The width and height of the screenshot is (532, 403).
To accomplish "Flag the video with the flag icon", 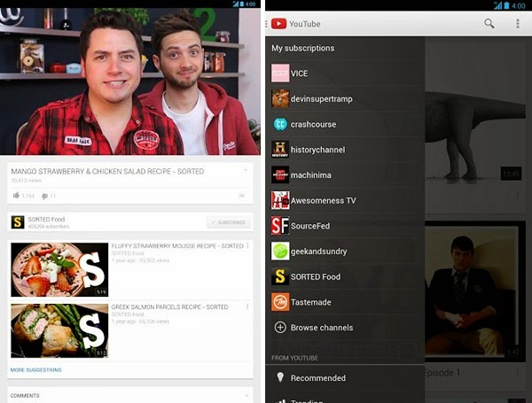I will pyautogui.click(x=241, y=196).
